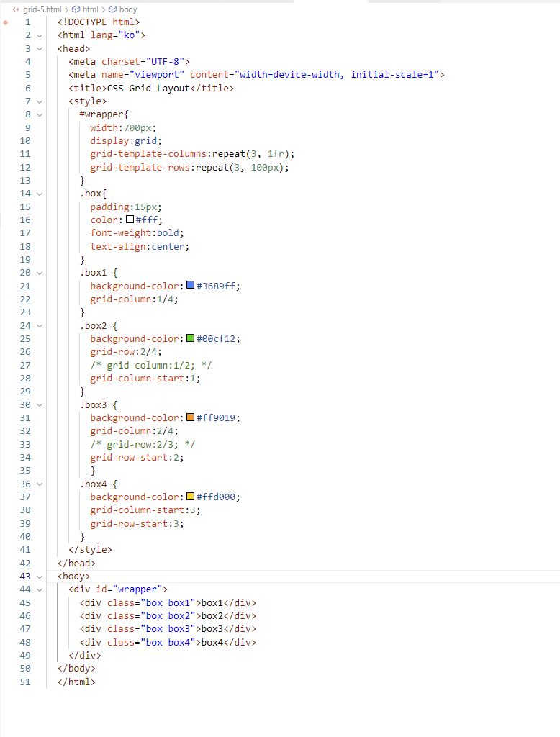Collapse the style block on line 7

(40, 101)
